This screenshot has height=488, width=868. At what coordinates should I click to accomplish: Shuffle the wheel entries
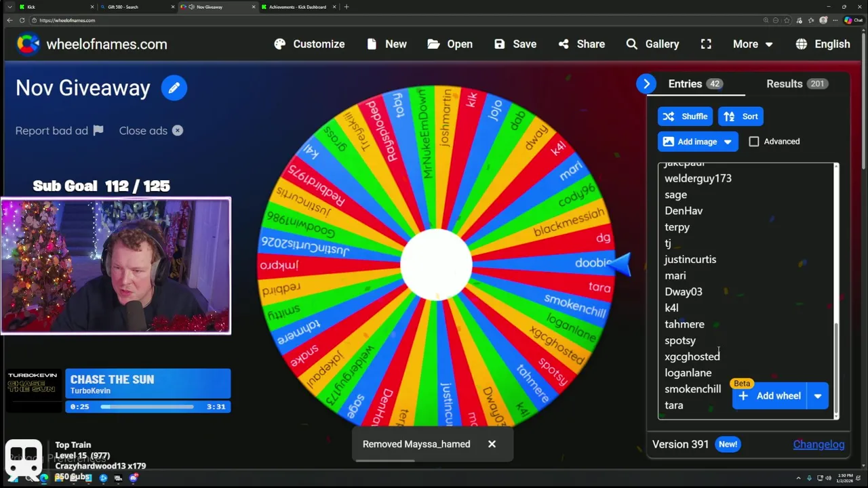[x=685, y=117]
